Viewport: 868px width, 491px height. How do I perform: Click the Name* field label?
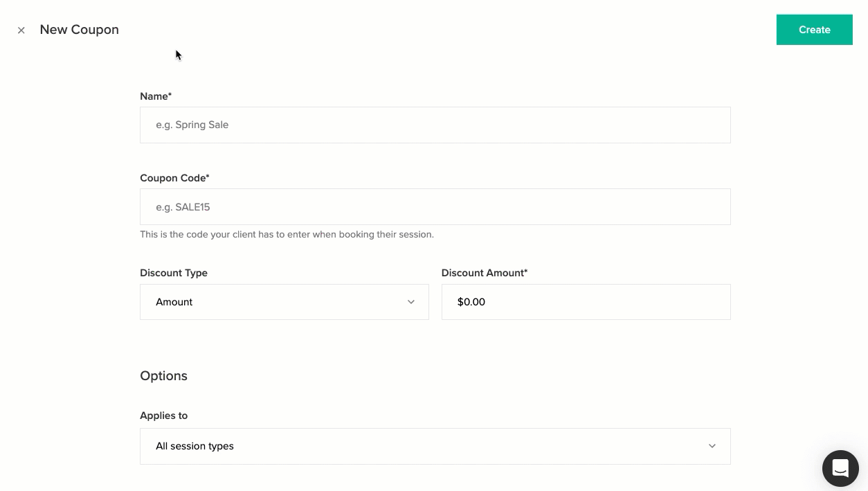click(x=156, y=96)
